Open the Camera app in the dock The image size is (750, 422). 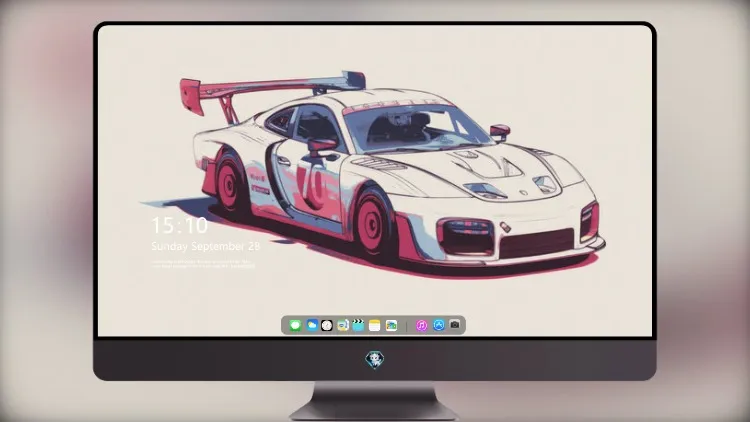click(455, 325)
